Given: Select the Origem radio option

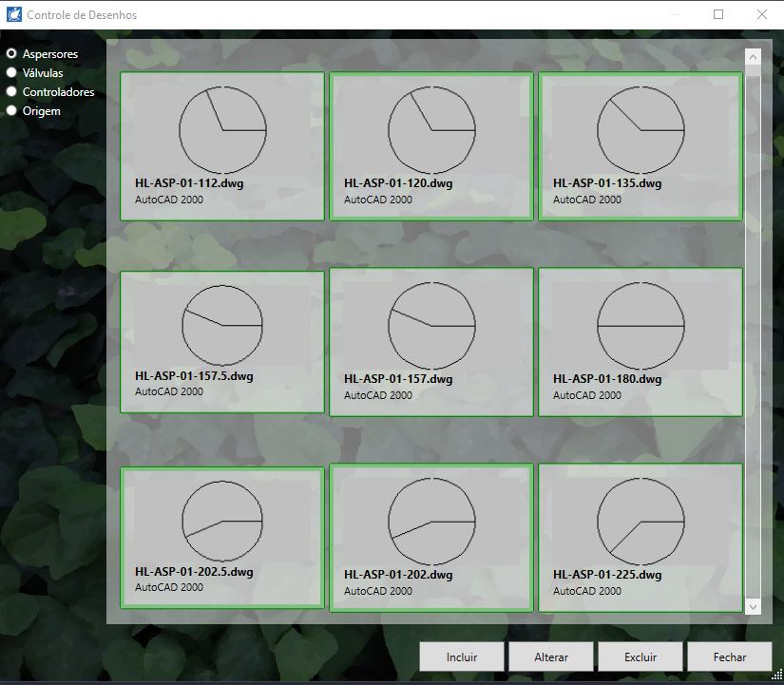Looking at the screenshot, I should point(12,111).
